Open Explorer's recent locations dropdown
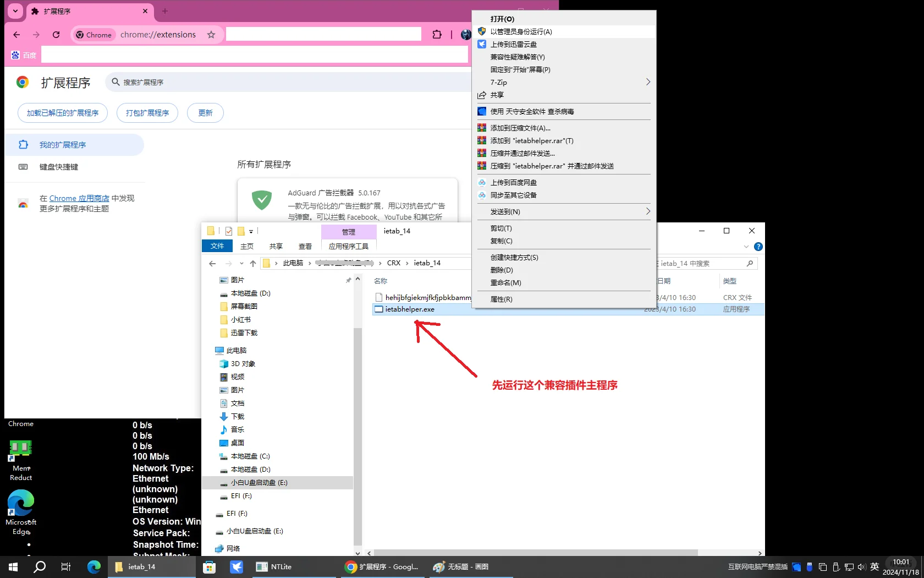The image size is (924, 578). pyautogui.click(x=241, y=264)
